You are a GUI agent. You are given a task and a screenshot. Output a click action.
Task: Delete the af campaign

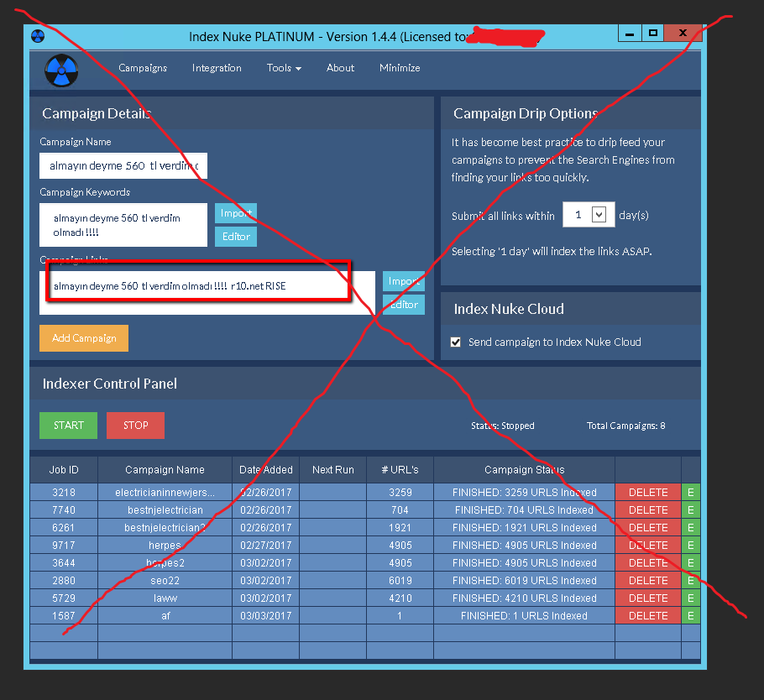pyautogui.click(x=648, y=615)
